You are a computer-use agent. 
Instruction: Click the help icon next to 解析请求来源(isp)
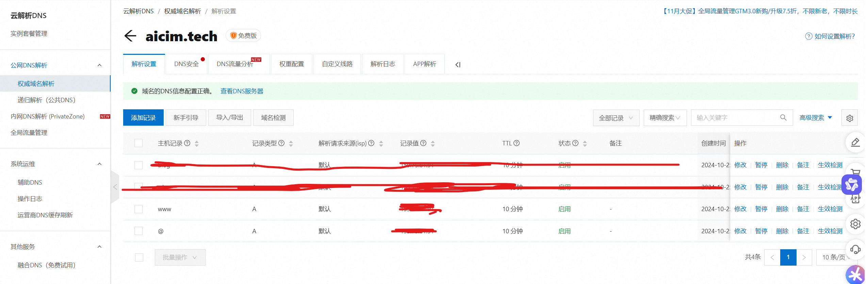click(x=371, y=143)
